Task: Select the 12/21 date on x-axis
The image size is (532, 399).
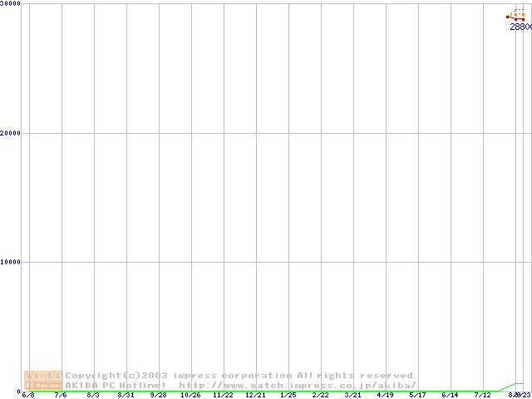Action: (255, 395)
